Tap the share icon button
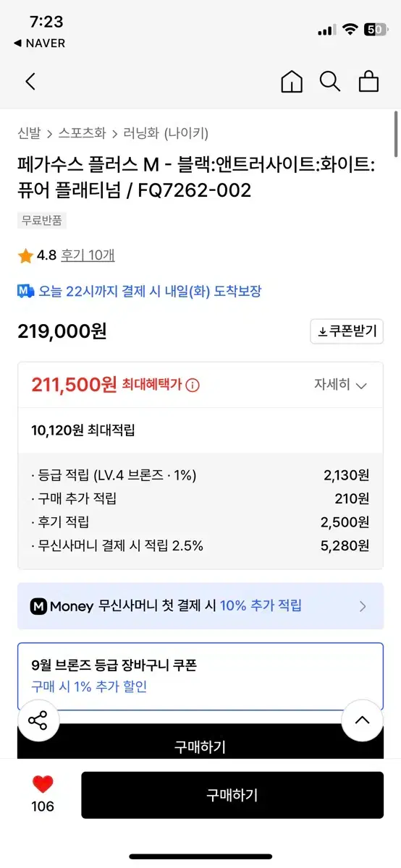 (38, 720)
